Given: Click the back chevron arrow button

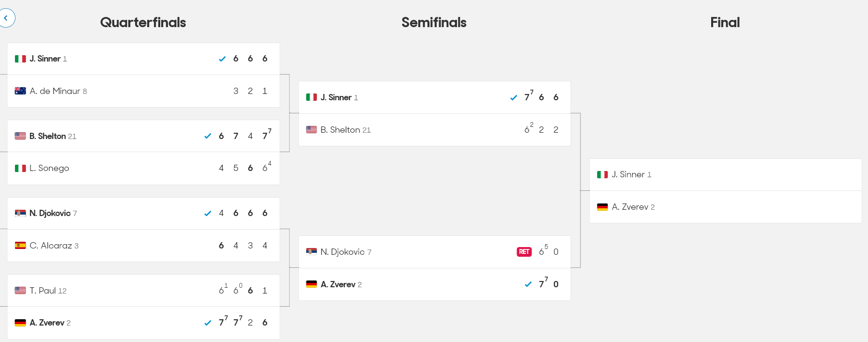Looking at the screenshot, I should point(6,18).
